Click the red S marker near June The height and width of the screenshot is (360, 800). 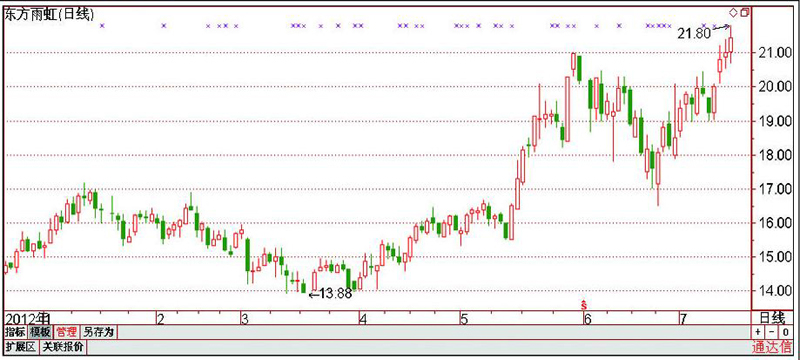pyautogui.click(x=584, y=305)
